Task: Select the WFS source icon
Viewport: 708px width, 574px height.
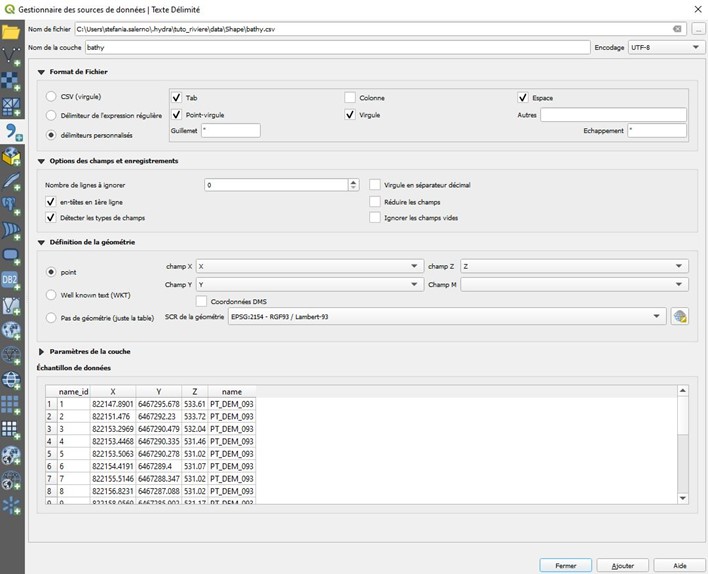Action: (x=11, y=355)
